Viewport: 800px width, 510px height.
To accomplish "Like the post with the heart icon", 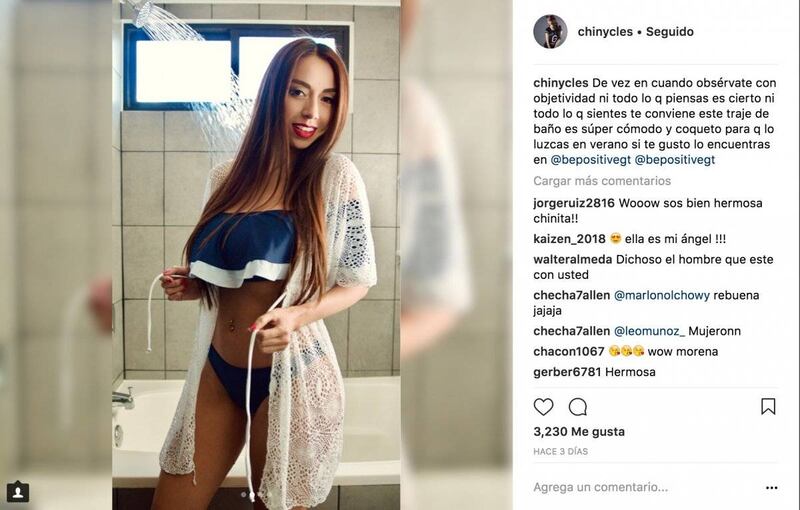I will tap(543, 407).
